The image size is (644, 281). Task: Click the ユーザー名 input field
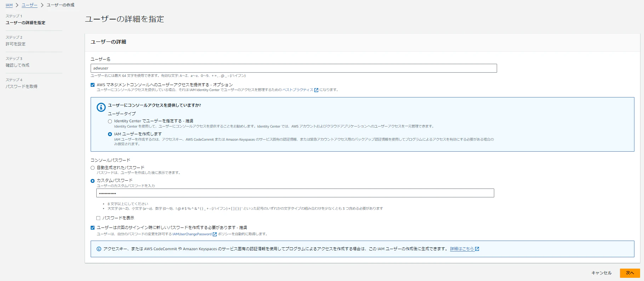294,68
